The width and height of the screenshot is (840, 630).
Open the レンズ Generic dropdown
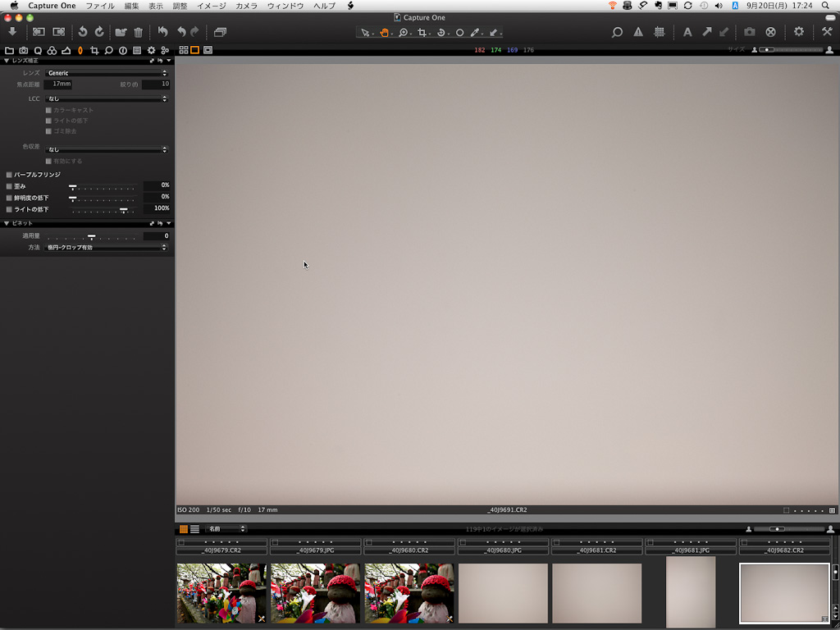[x=107, y=73]
